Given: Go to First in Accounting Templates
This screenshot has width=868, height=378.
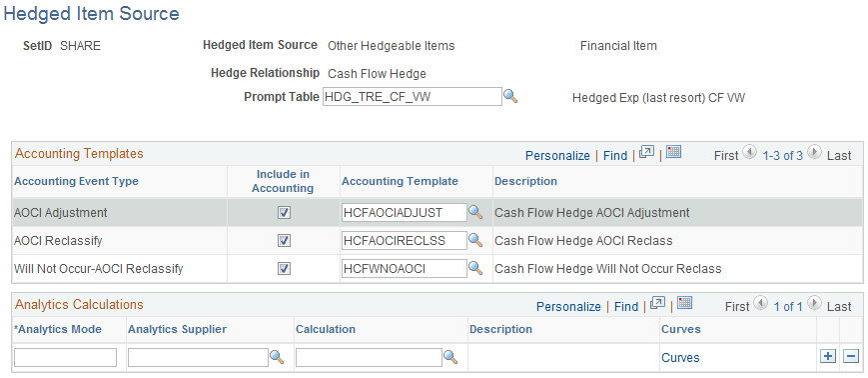Looking at the screenshot, I should click(726, 156).
